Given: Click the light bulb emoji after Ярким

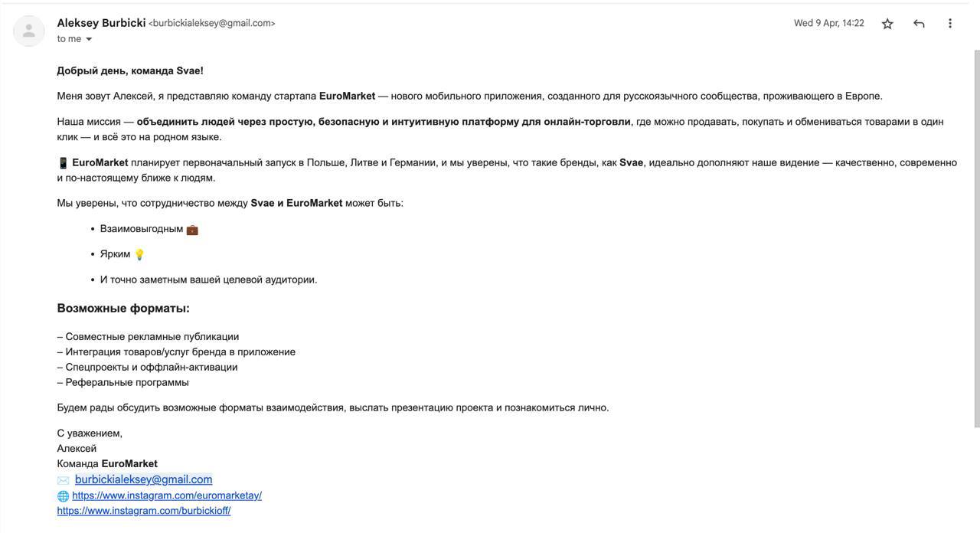Looking at the screenshot, I should pyautogui.click(x=139, y=254).
